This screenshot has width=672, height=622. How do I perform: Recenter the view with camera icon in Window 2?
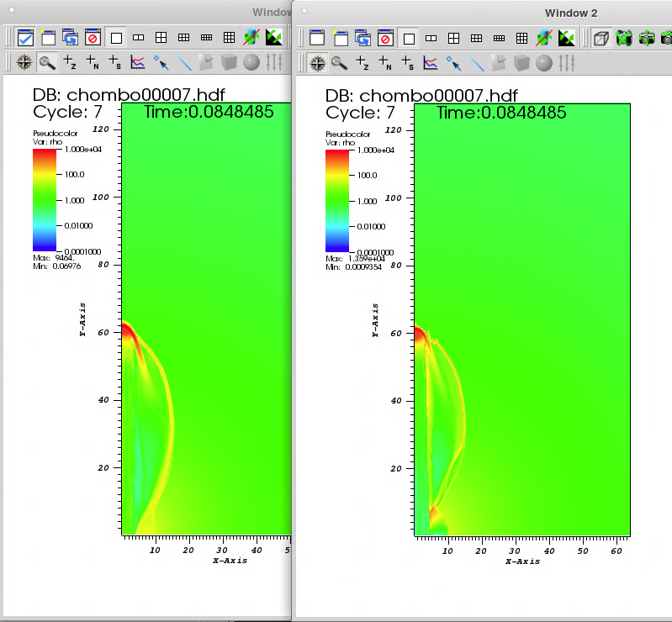click(x=647, y=39)
